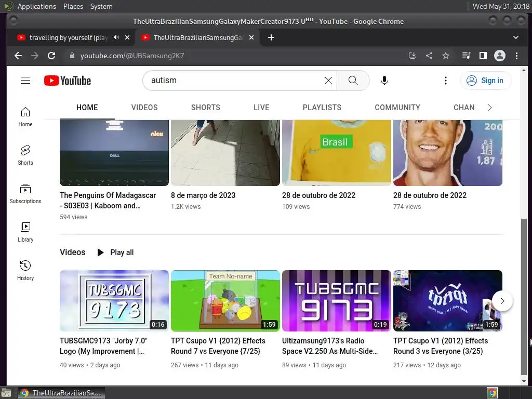Select the COMMUNITY channel tab
The height and width of the screenshot is (399, 532).
(x=397, y=108)
